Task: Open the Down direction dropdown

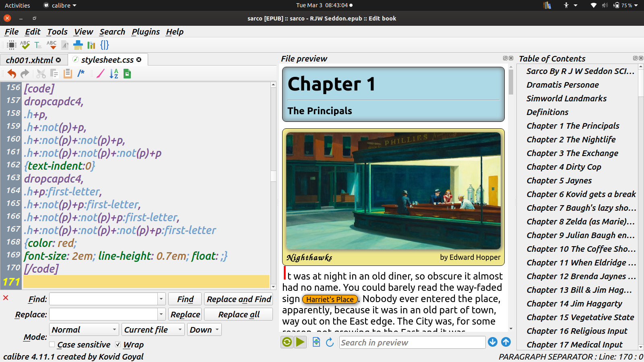Action: click(204, 330)
